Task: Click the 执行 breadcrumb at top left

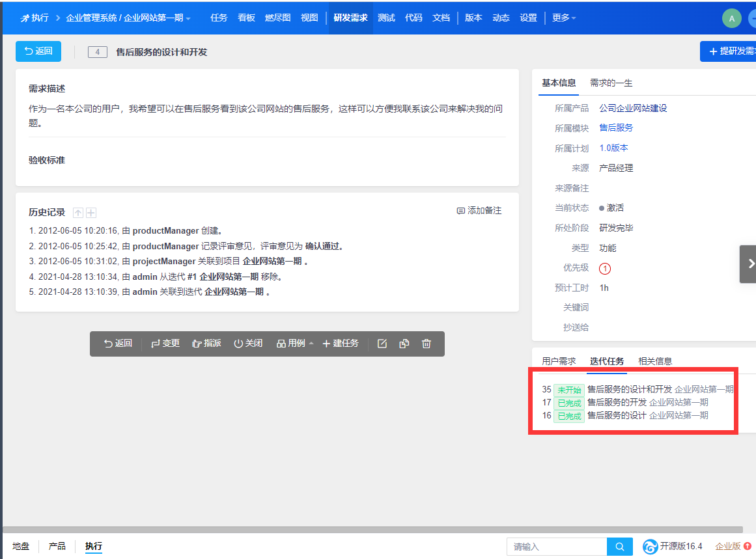Action: (x=35, y=18)
